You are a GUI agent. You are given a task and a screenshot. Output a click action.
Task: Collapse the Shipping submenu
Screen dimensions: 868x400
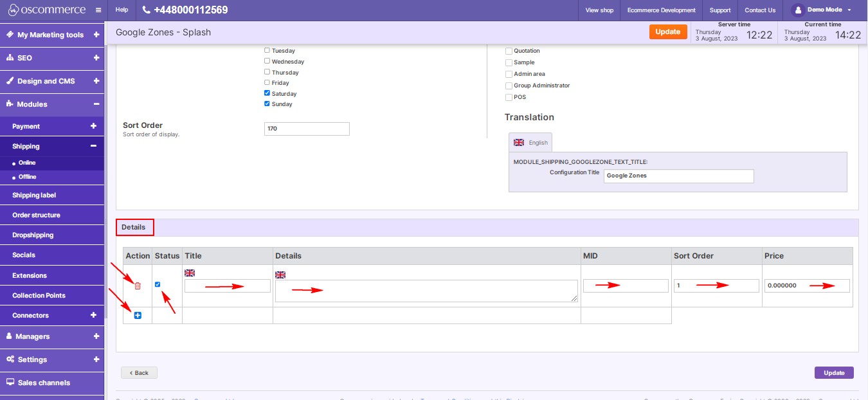[93, 146]
